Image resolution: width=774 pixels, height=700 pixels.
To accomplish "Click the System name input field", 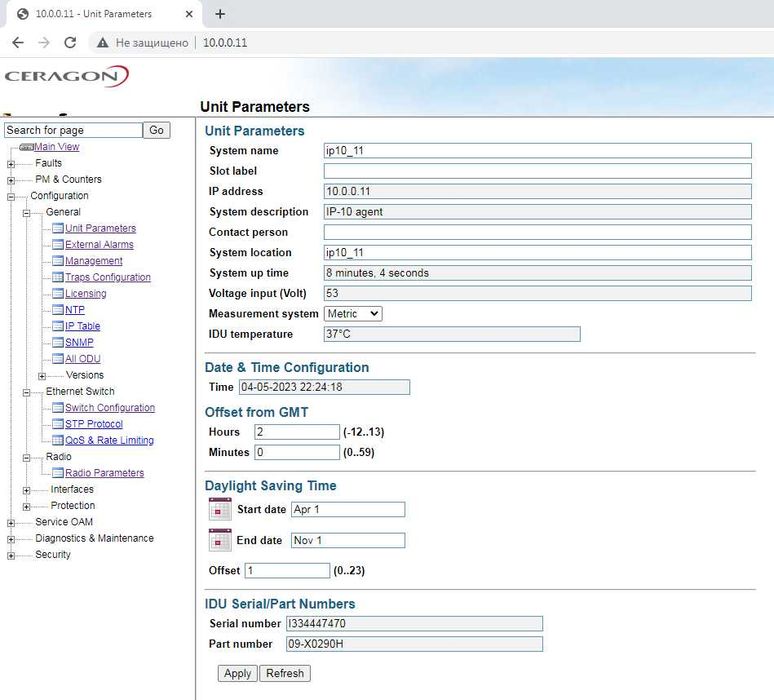I will coord(538,151).
